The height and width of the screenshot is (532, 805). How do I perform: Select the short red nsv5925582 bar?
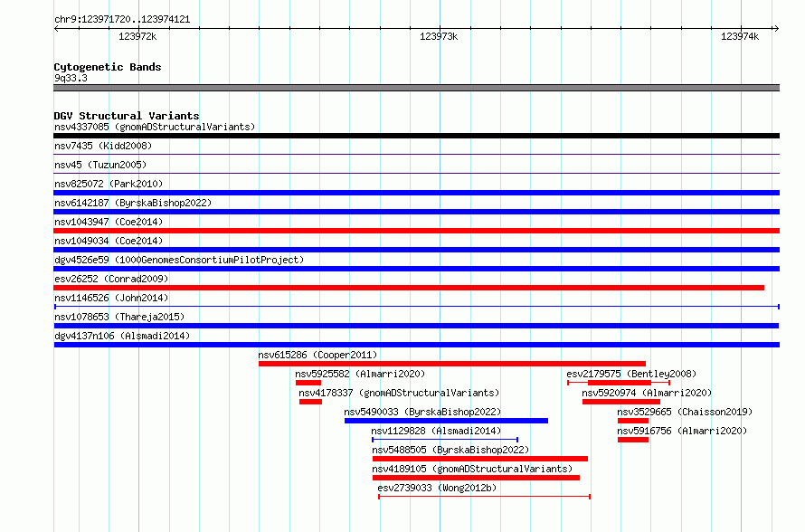point(308,383)
